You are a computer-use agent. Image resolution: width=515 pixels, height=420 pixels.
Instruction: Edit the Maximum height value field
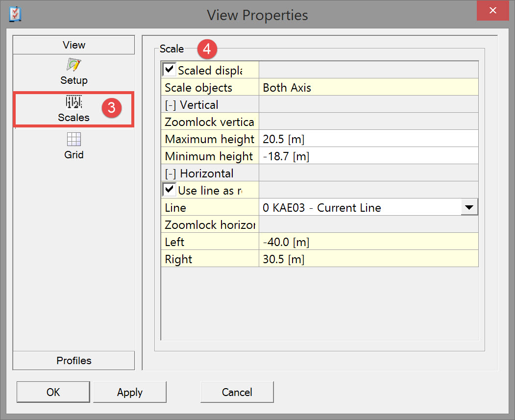tap(368, 139)
